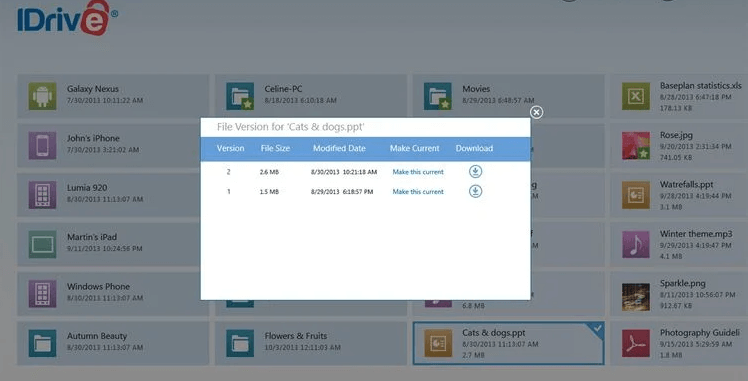Download version 2 of Cats & dogs.ppt
This screenshot has height=381, width=748.
pos(475,172)
